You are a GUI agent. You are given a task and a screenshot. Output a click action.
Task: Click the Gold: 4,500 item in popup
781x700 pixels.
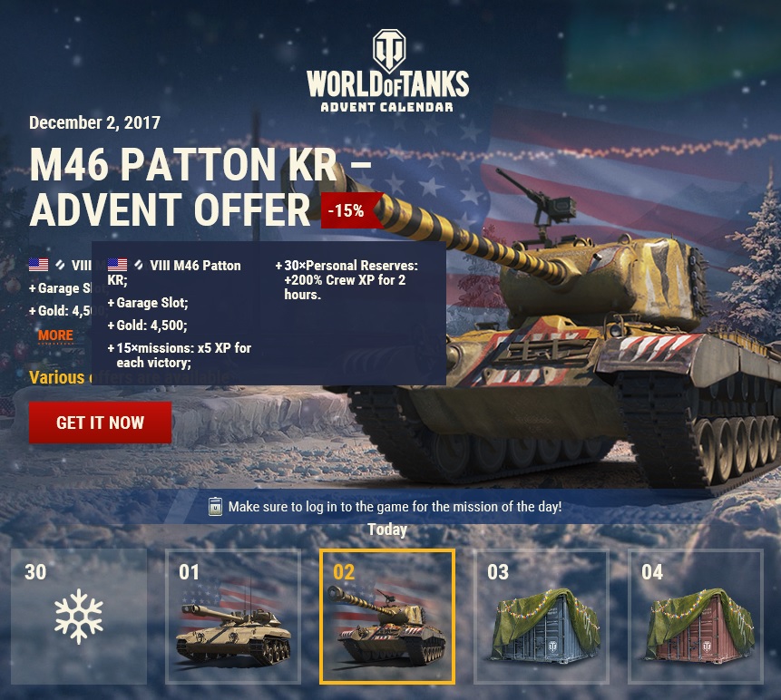point(148,326)
